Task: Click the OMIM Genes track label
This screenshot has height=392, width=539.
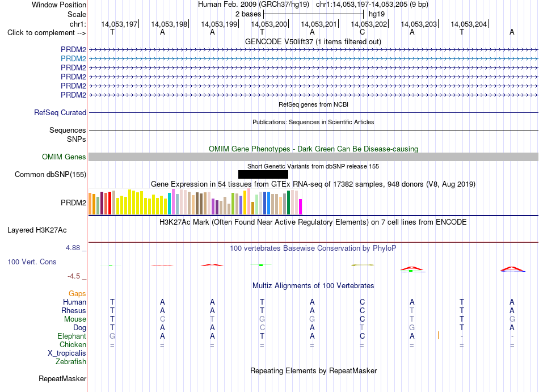Action: [x=64, y=157]
